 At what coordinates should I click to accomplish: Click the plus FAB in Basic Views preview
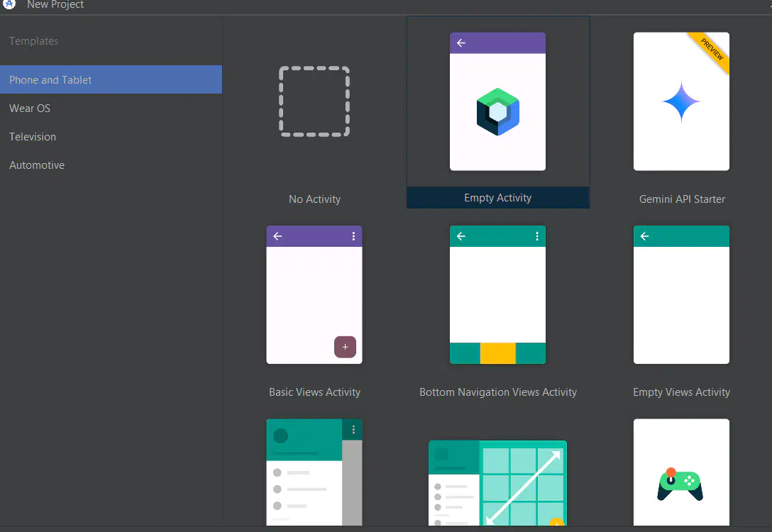(345, 347)
